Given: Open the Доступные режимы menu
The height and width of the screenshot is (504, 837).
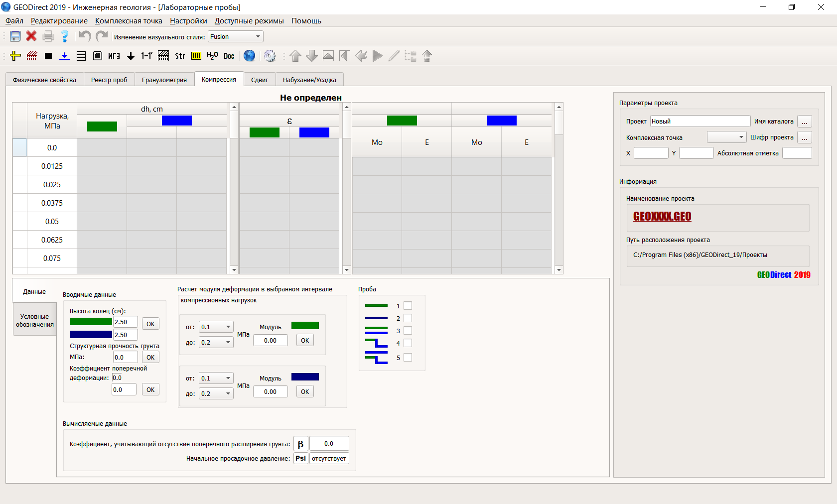Looking at the screenshot, I should click(249, 21).
